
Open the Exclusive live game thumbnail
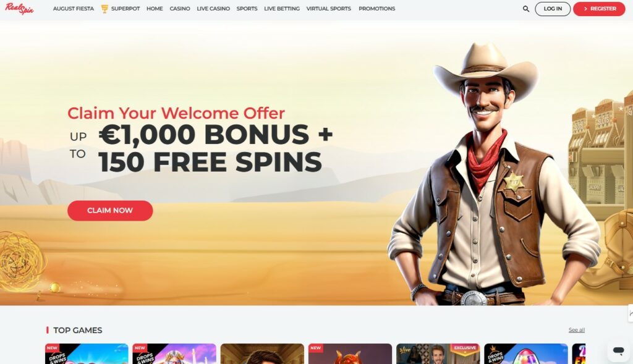[x=438, y=354]
